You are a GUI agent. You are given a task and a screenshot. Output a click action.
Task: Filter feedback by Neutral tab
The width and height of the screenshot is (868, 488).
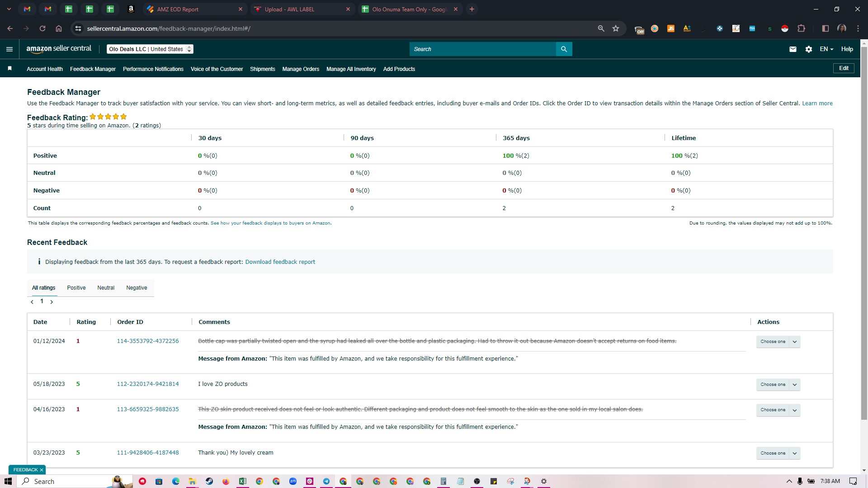click(x=106, y=288)
